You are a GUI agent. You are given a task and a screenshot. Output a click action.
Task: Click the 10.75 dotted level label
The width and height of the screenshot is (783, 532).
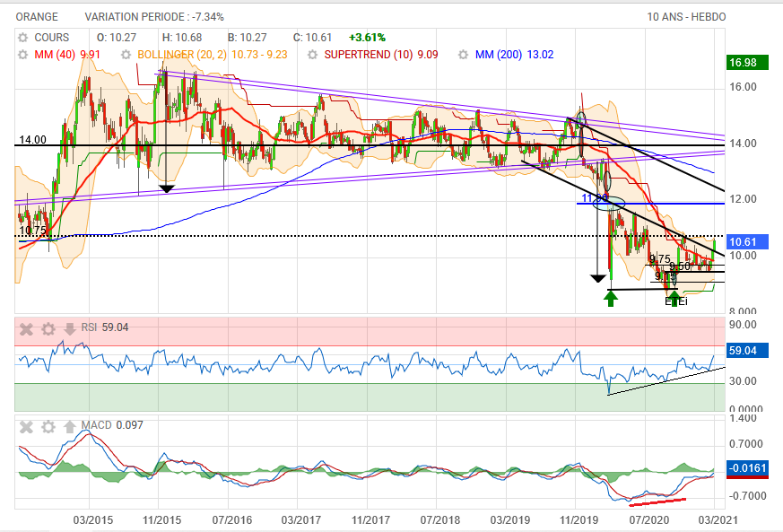(32, 231)
